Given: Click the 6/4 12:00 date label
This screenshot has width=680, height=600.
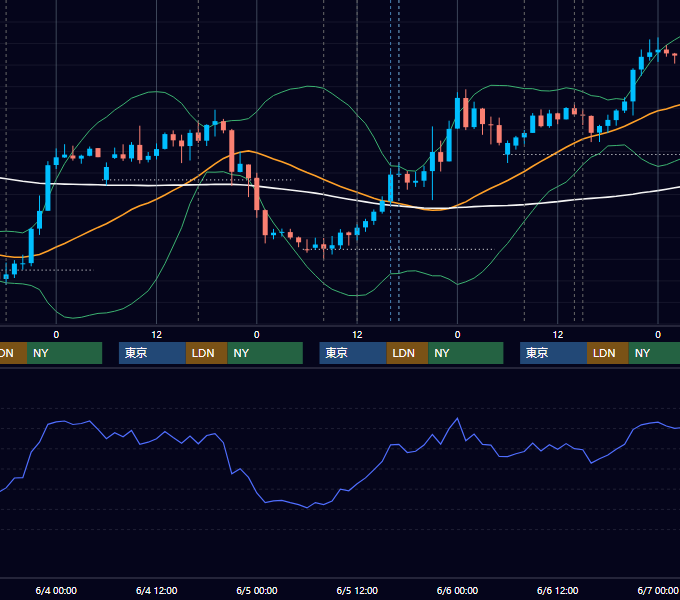Looking at the screenshot, I should pos(156,590).
